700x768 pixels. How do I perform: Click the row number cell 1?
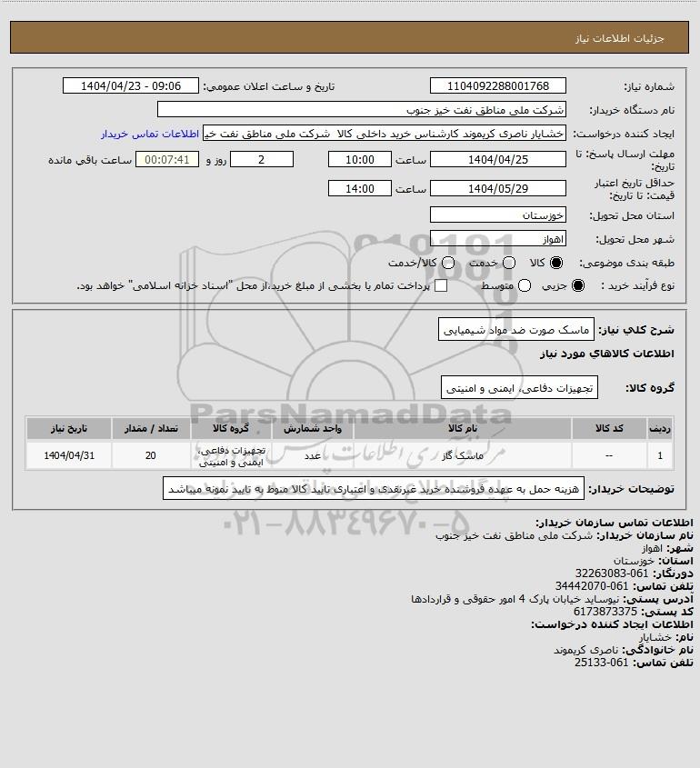660,456
